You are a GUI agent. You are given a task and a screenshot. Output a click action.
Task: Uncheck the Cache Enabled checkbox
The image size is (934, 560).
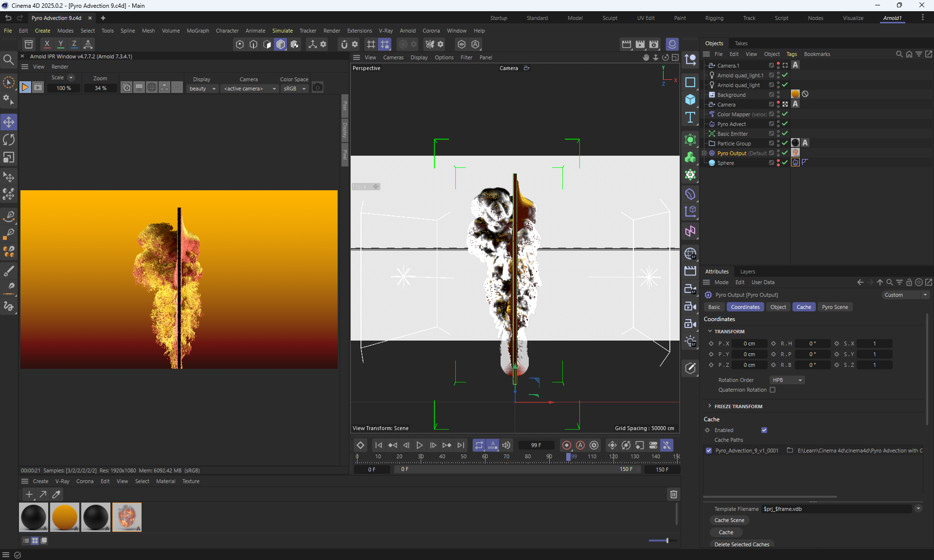764,430
